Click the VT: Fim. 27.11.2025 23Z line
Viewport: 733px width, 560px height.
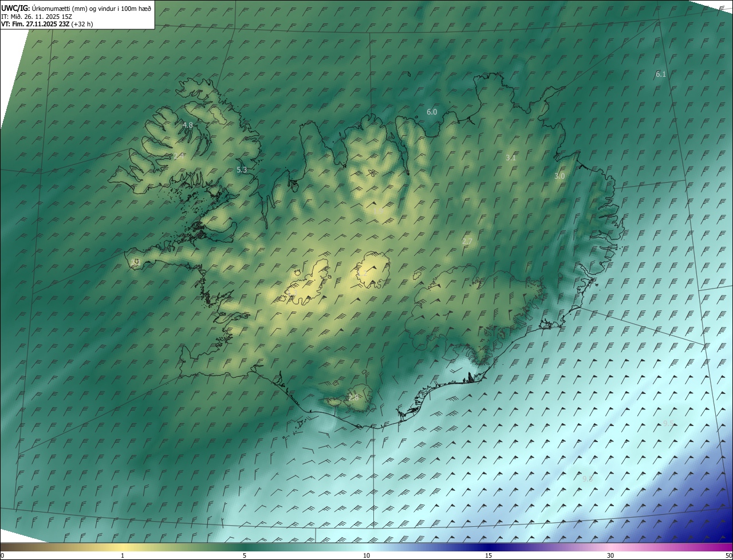pyautogui.click(x=47, y=24)
